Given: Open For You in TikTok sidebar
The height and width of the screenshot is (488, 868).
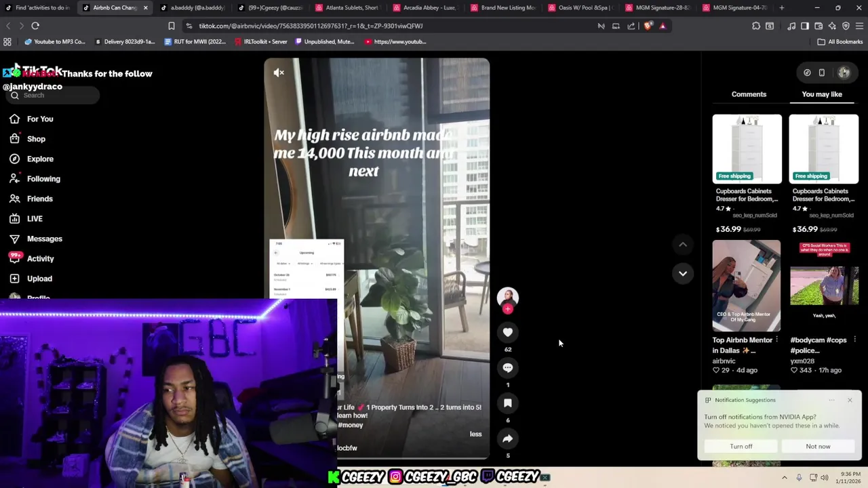Looking at the screenshot, I should click(x=40, y=119).
